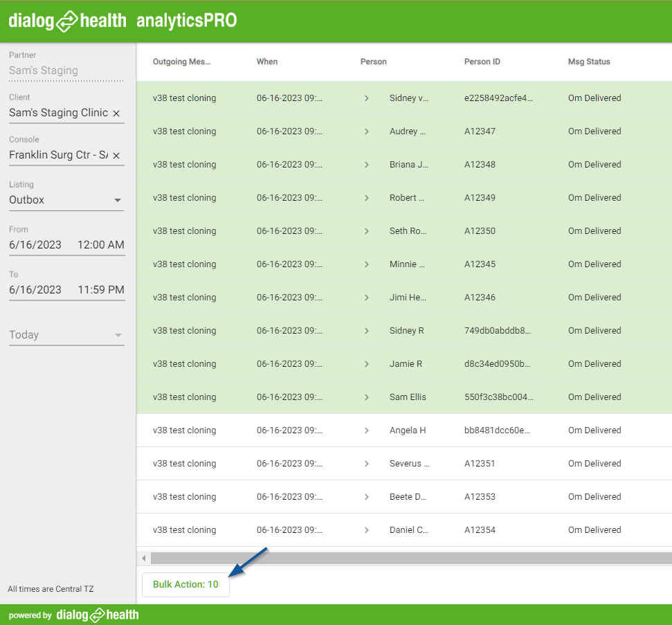Select Person ID cell e2258492acfe4...
The image size is (672, 625).
(498, 98)
